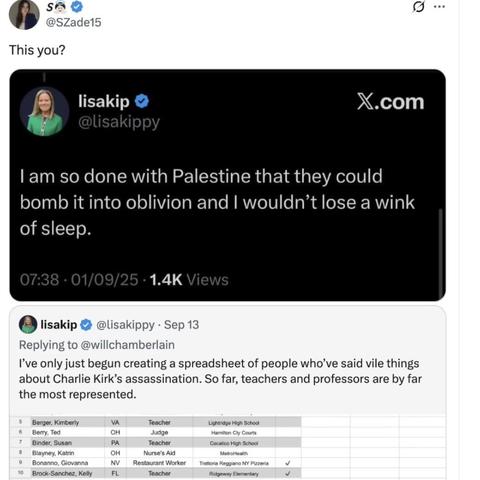Screen dimensions: 480x480
Task: Open the @lisakippy handle in the black card
Action: pyautogui.click(x=119, y=122)
